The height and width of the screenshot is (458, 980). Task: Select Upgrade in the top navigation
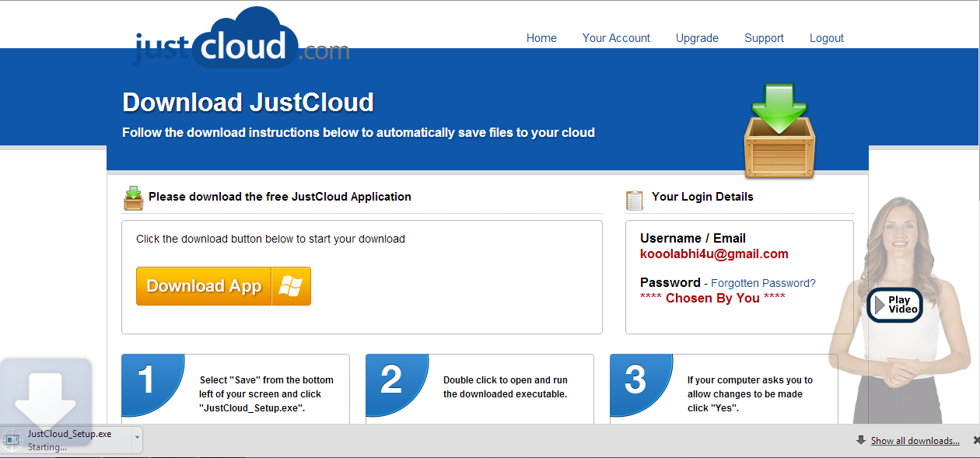coord(697,38)
